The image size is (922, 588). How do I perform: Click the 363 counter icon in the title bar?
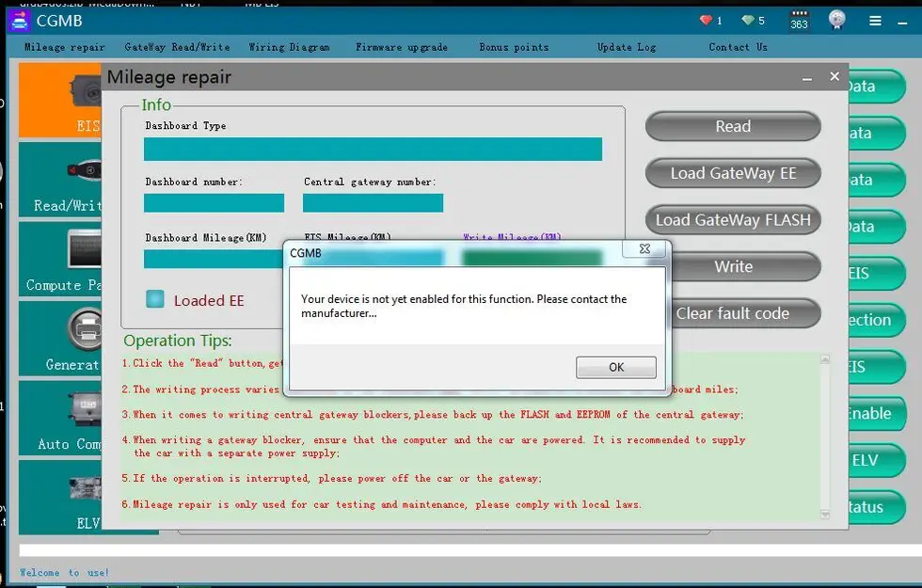799,21
